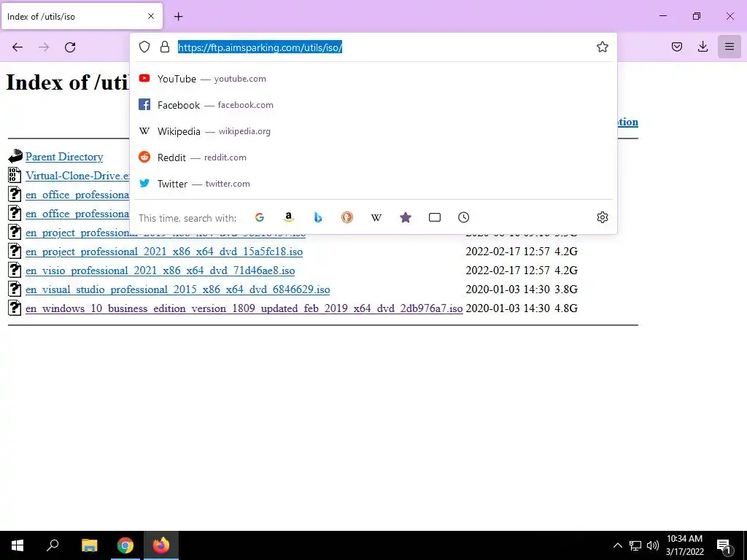
Task: Open network status tray icon
Action: tap(635, 545)
